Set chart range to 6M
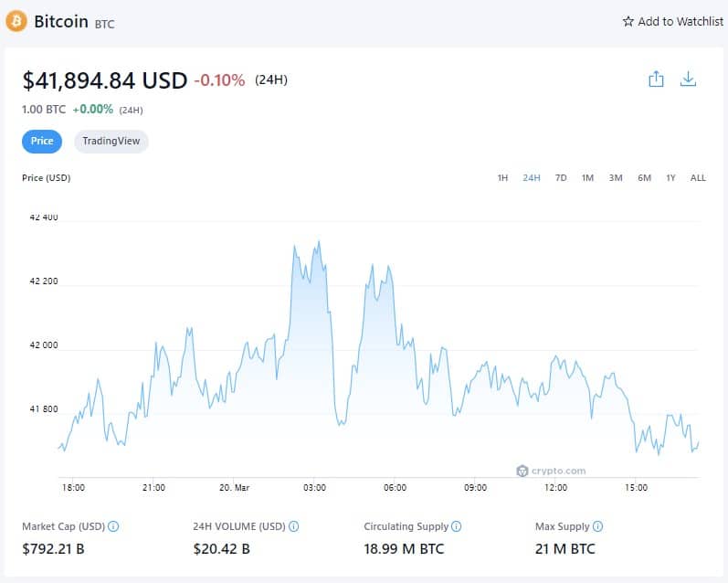This screenshot has height=583, width=728. [645, 178]
